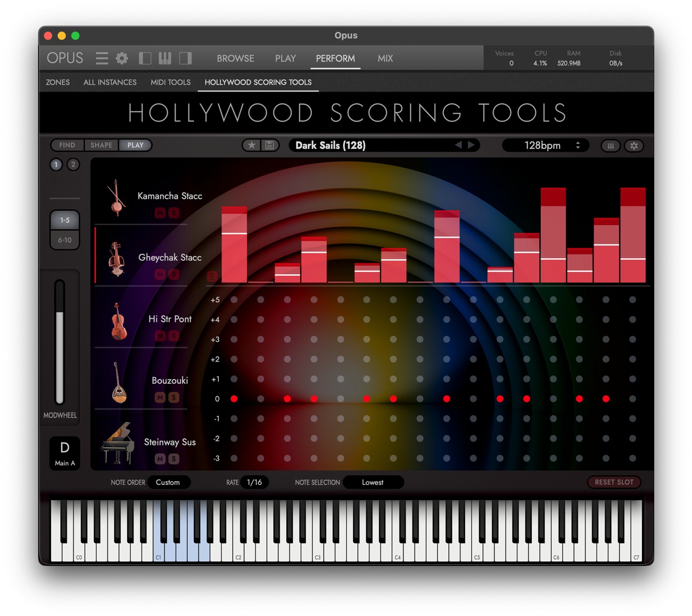Toggle the keyboard display icon in header

(165, 58)
